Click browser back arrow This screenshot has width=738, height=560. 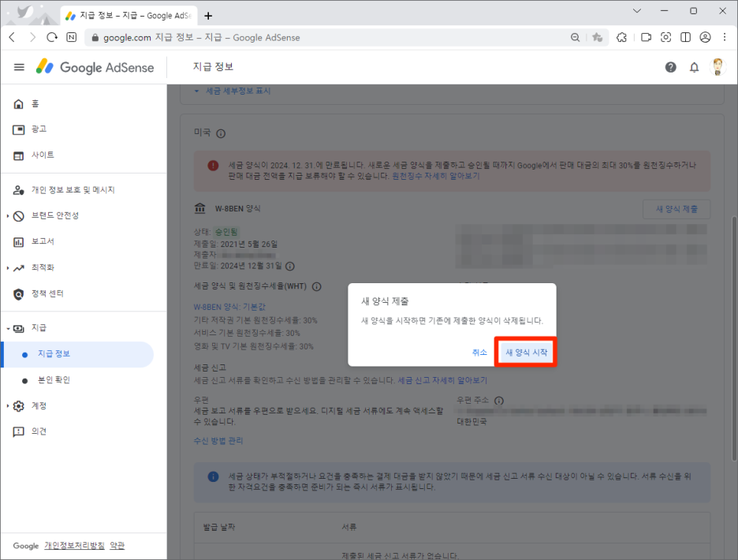[x=13, y=37]
